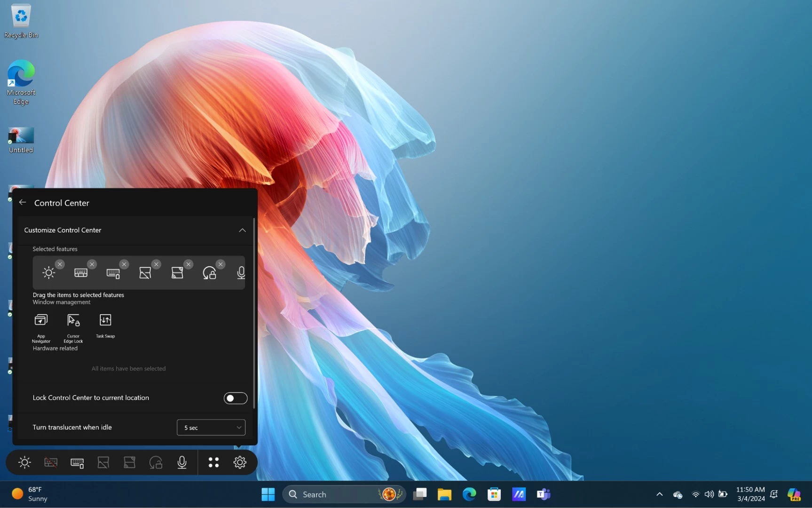This screenshot has height=508, width=812.
Task: Click the keyboard lock icon in the bottom bar
Action: click(77, 462)
